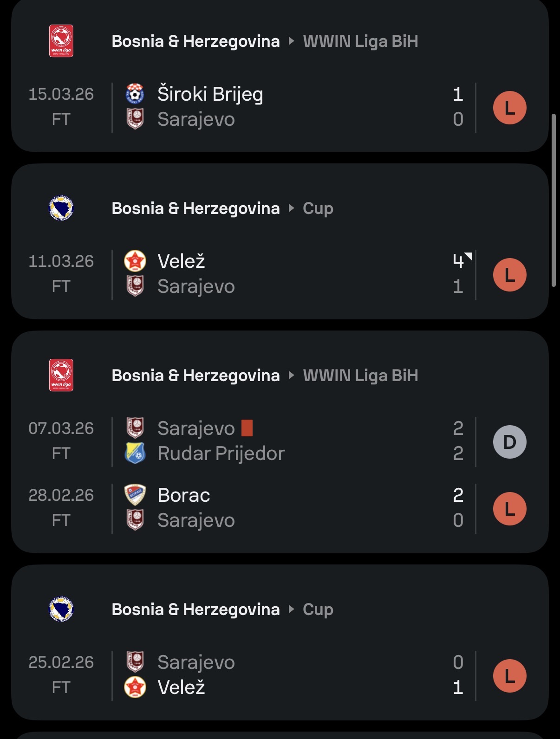Click the WWIN Liga logo in top card

point(61,41)
